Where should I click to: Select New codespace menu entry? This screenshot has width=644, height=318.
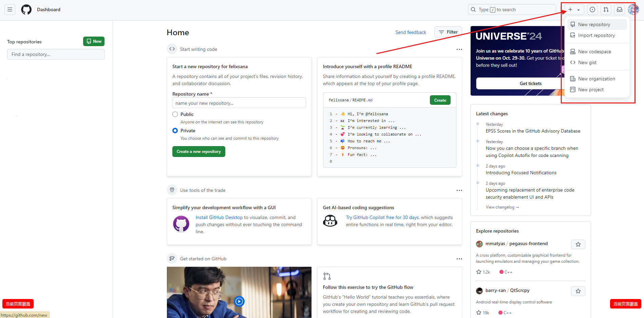(597, 52)
